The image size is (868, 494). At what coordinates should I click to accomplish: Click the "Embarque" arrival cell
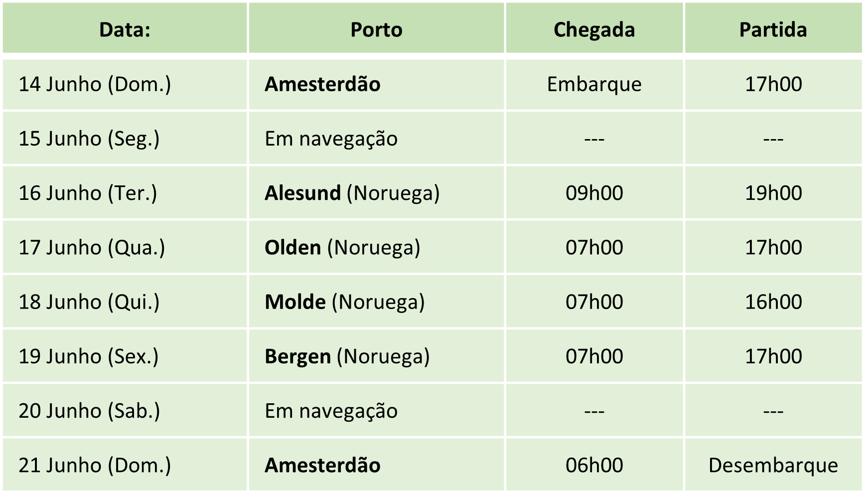[x=594, y=84]
